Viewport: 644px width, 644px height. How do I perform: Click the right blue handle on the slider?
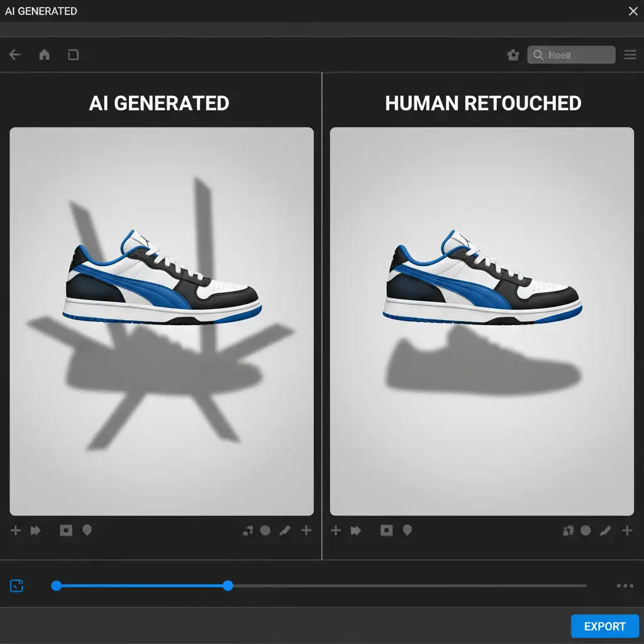pyautogui.click(x=228, y=586)
